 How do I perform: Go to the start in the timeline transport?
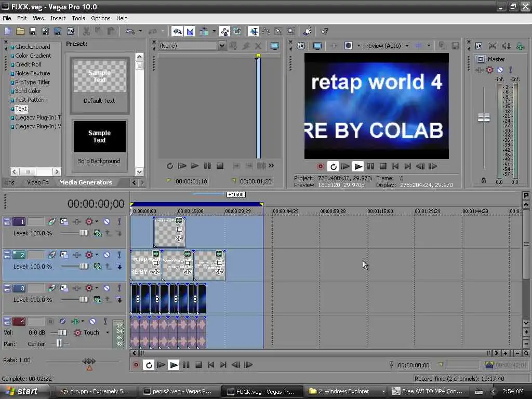(x=211, y=365)
